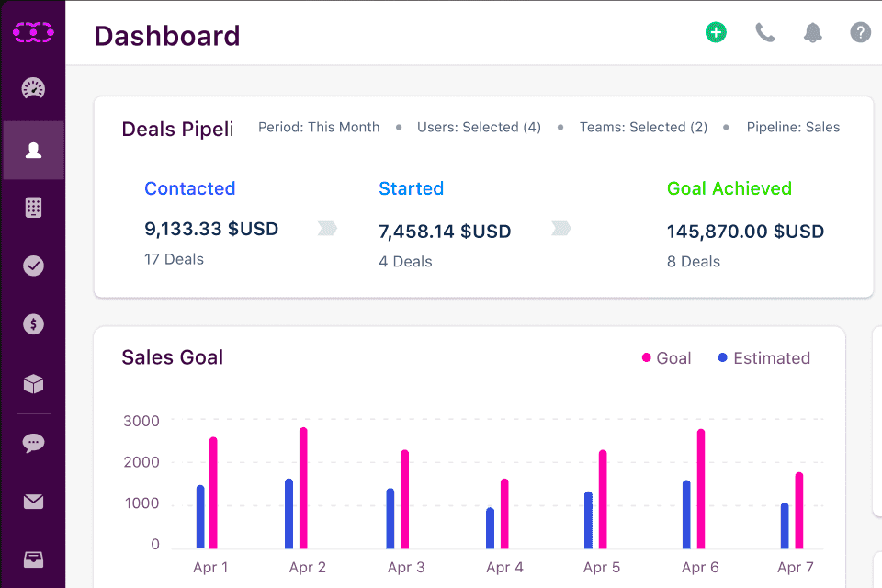Screen dimensions: 882x588
Task: Open the tasks checkmark sidebar icon
Action: [x=33, y=266]
